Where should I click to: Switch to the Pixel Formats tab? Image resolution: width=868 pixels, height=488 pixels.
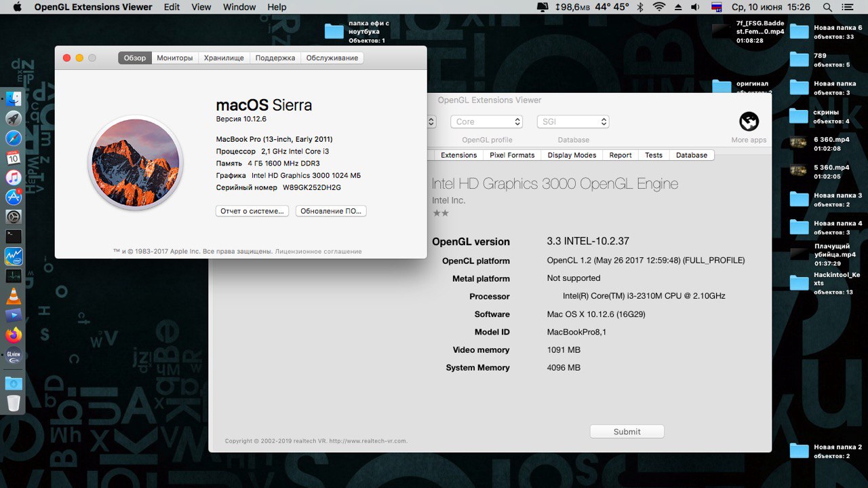512,155
